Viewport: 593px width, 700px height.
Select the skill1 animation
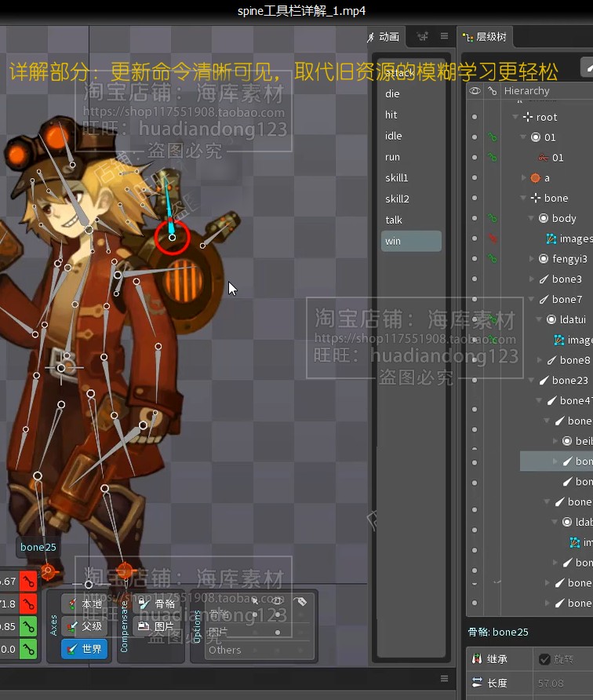pyautogui.click(x=410, y=177)
